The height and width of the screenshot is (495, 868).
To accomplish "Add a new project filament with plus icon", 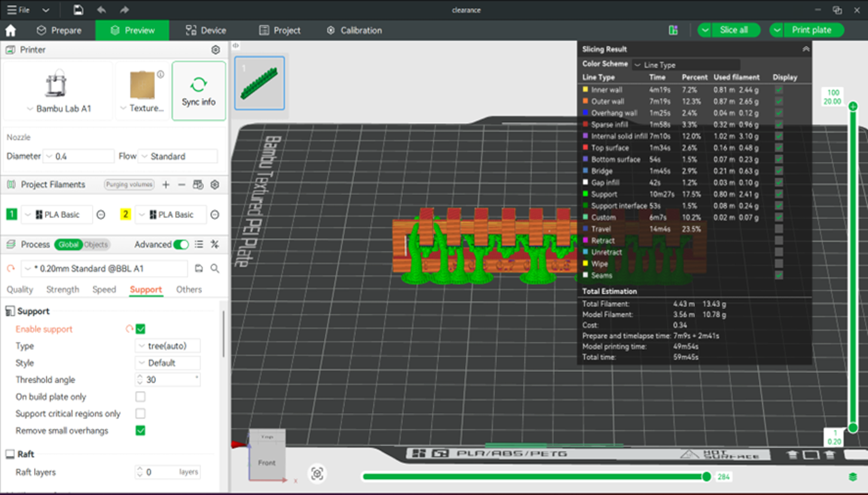I will click(166, 185).
